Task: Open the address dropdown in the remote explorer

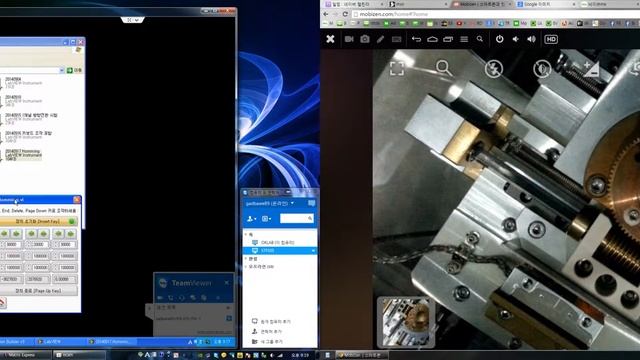Action: (x=62, y=70)
